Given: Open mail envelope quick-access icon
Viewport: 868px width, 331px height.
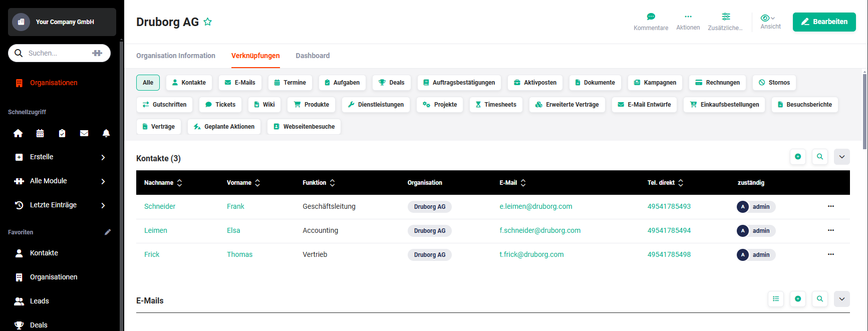Looking at the screenshot, I should 84,133.
